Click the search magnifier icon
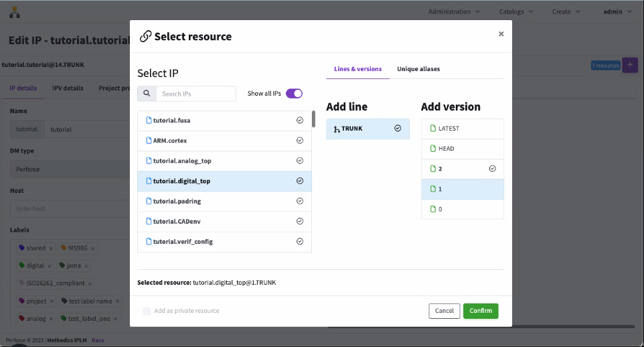Screen dimensions: 644x347 click(147, 94)
